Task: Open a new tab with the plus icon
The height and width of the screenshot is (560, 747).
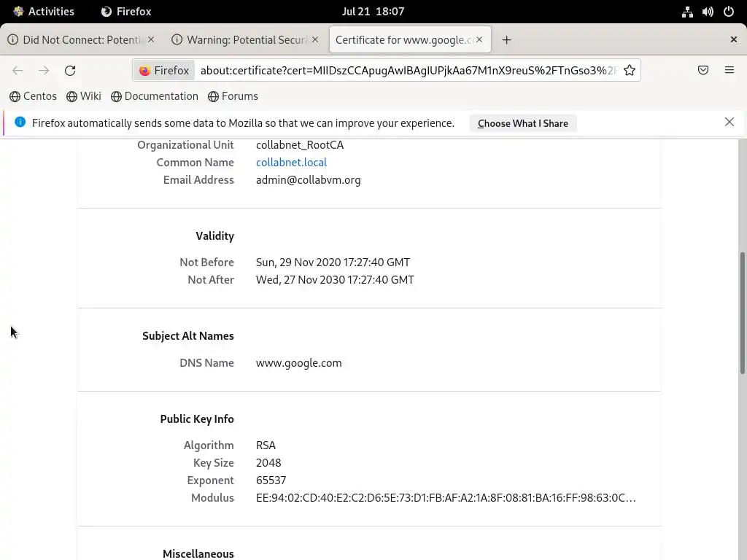Action: coord(506,40)
